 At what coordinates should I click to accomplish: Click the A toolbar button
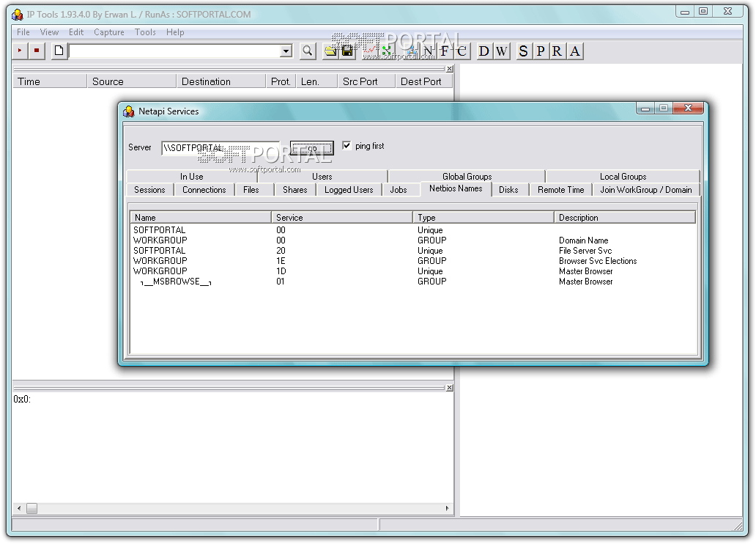[575, 51]
